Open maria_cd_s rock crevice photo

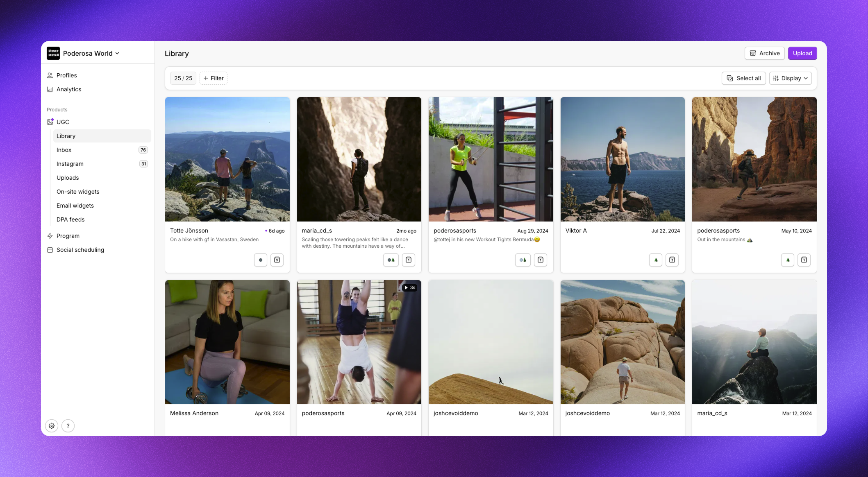[359, 159]
